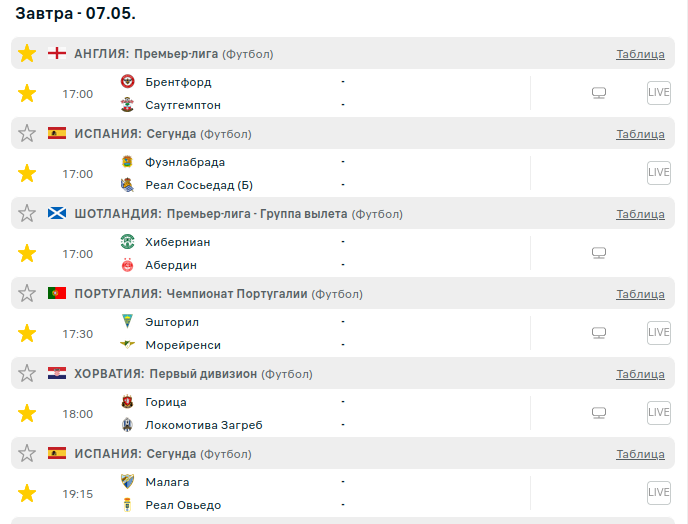Viewport: 688px width, 524px height.
Task: Unstar the Estoril vs Moreirense match
Action: pyautogui.click(x=27, y=334)
